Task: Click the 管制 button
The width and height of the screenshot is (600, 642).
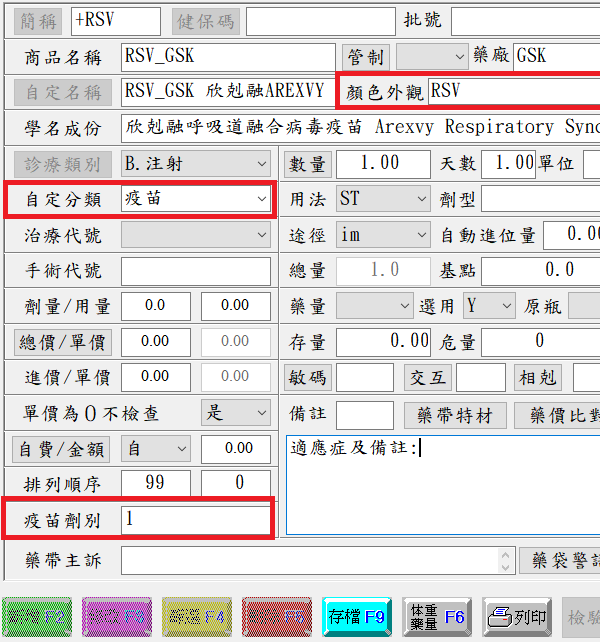Action: point(365,56)
